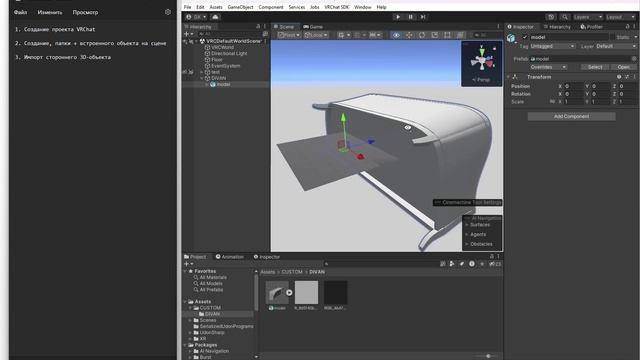Switch to the Profiler tab
Image resolution: width=640 pixels, height=360 pixels.
point(591,27)
